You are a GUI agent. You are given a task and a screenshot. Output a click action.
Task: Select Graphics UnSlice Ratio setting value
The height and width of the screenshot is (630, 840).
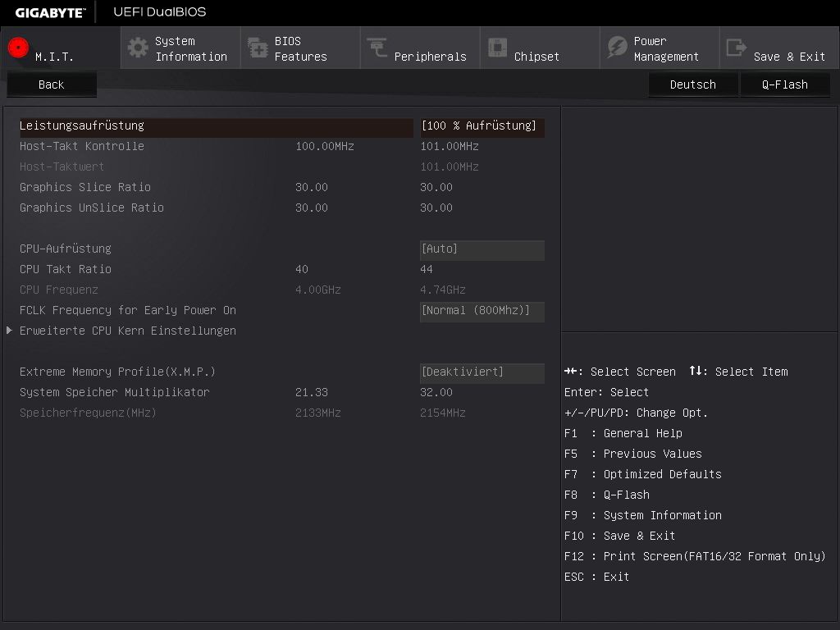tap(436, 208)
